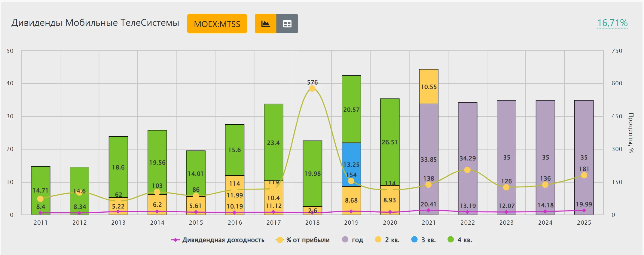Viewport: 644px width, 255px height.
Task: Click the purple 2025 annual bar
Action: (x=584, y=157)
